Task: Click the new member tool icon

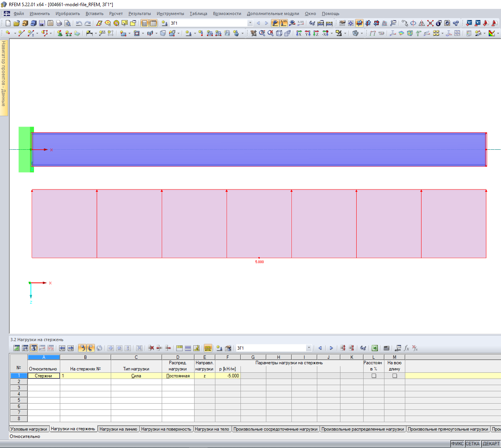Action: coord(30,33)
